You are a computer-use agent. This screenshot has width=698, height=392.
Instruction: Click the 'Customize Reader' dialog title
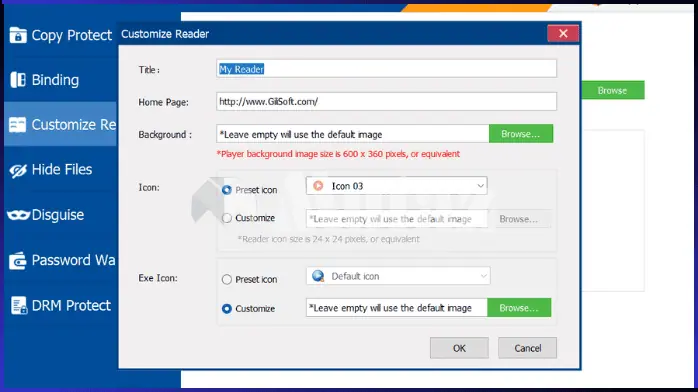(x=165, y=34)
